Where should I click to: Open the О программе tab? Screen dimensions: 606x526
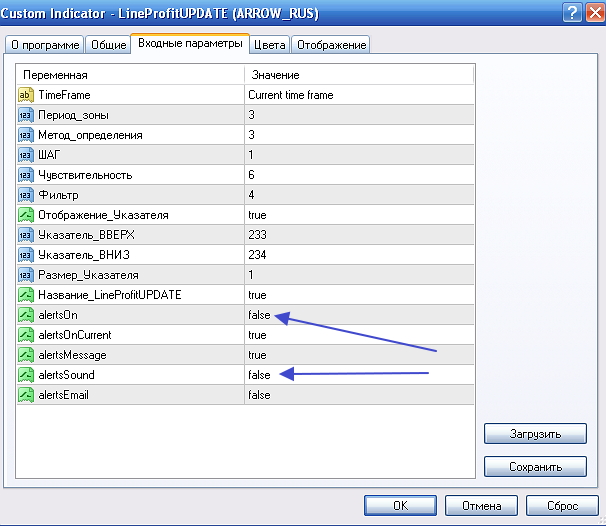(x=44, y=45)
